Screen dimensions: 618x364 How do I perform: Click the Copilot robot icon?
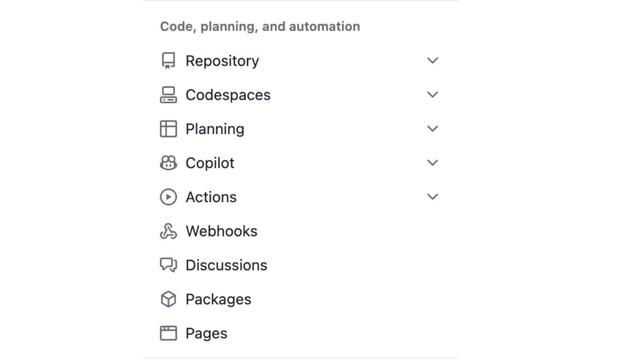click(168, 163)
